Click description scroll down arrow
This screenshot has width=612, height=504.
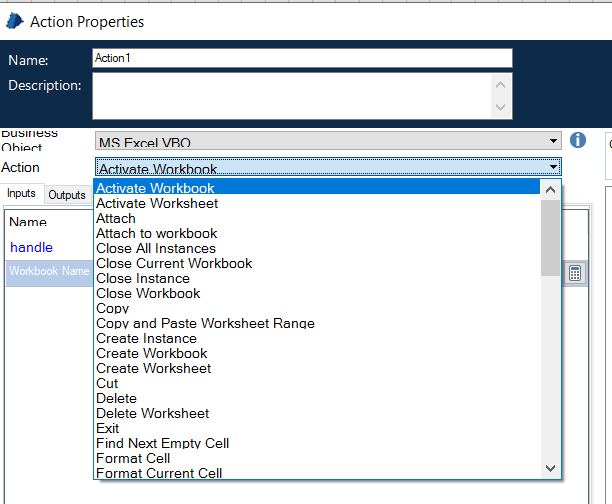500,107
